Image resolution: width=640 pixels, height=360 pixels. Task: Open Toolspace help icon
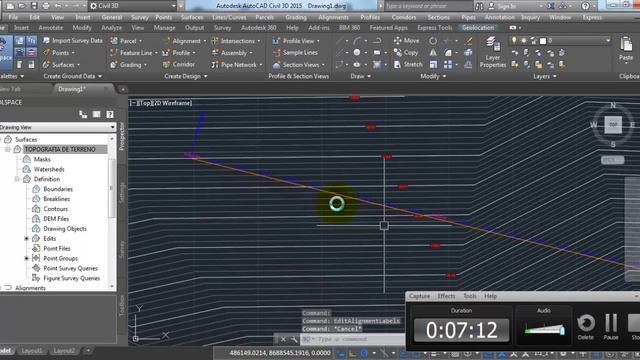(x=110, y=115)
